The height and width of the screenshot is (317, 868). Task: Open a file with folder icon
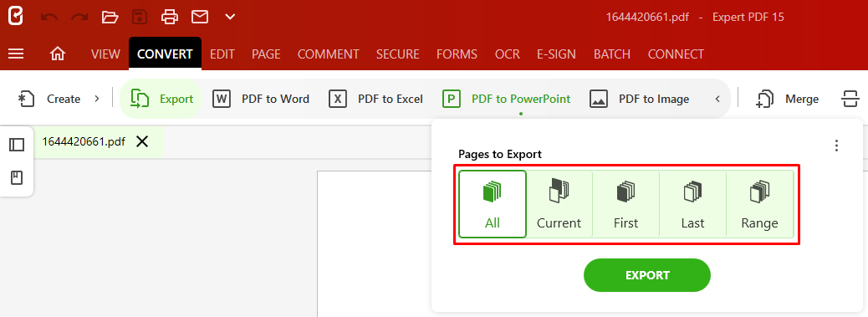coord(110,18)
